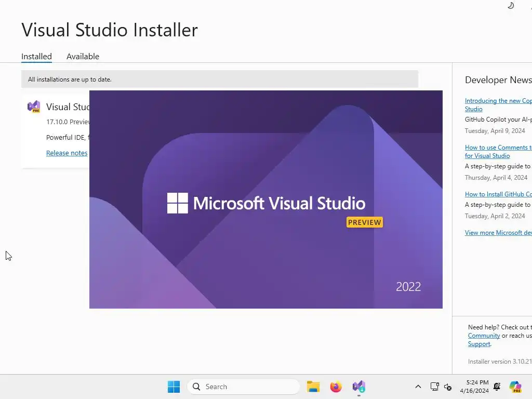
Task: Open Release notes link
Action: tap(67, 153)
